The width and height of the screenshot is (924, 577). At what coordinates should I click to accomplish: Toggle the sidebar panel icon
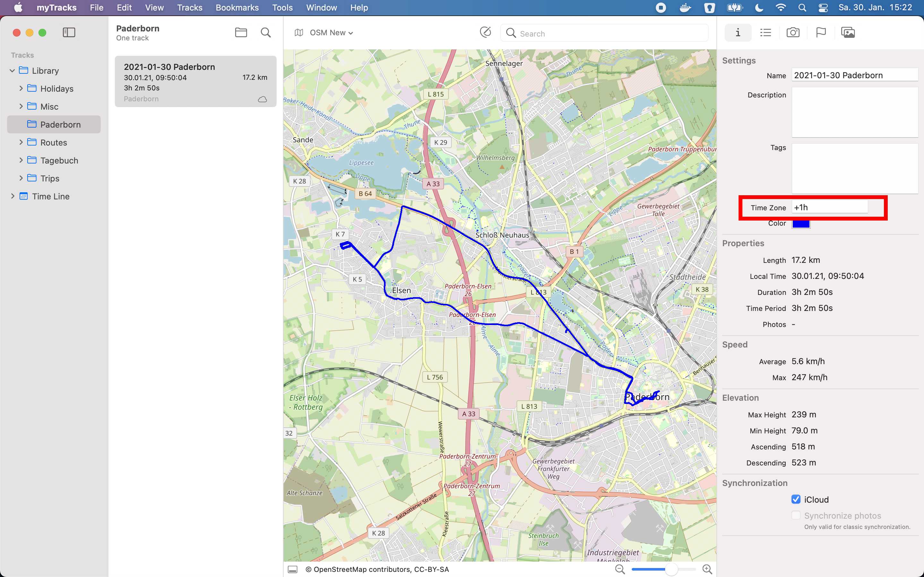coord(69,32)
